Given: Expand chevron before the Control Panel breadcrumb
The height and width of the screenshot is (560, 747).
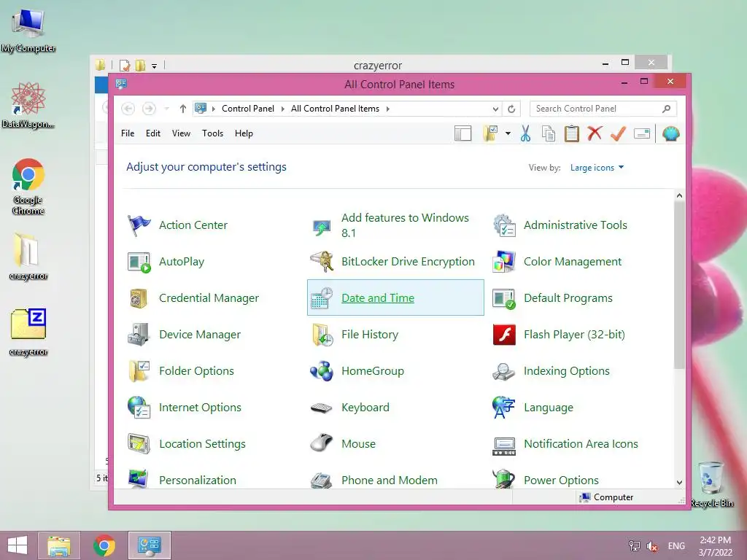Looking at the screenshot, I should tap(213, 109).
